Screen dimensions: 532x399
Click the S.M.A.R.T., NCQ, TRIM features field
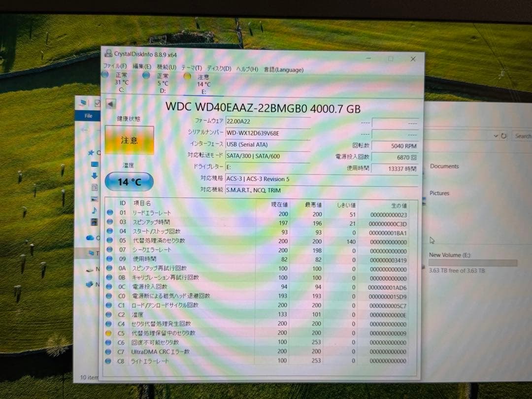(321, 190)
